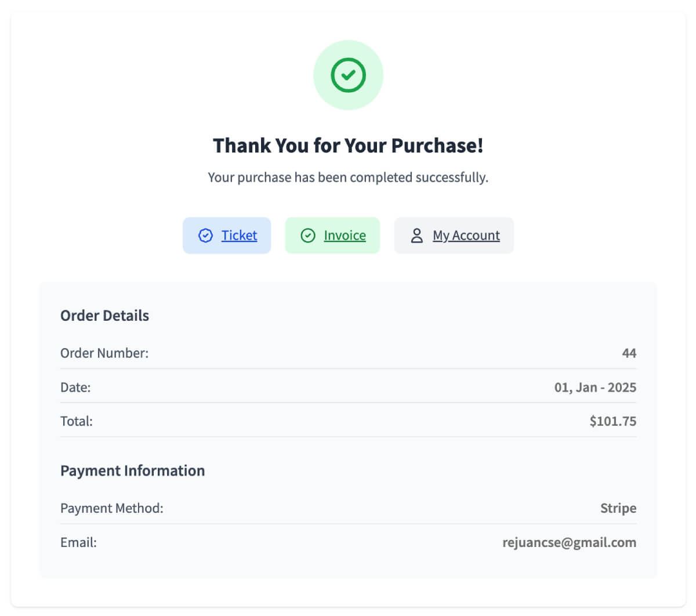This screenshot has width=696, height=616.
Task: Select the order number value 44
Action: (629, 353)
